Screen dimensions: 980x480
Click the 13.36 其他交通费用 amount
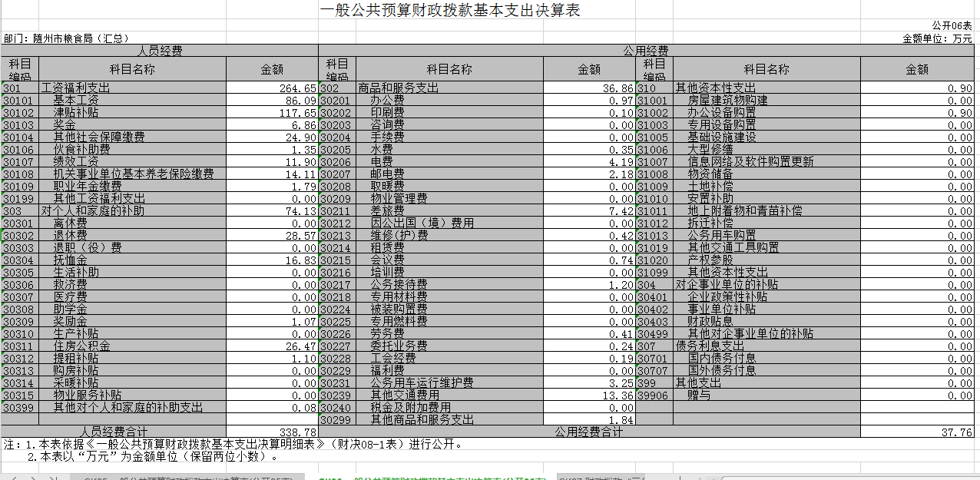pos(589,396)
